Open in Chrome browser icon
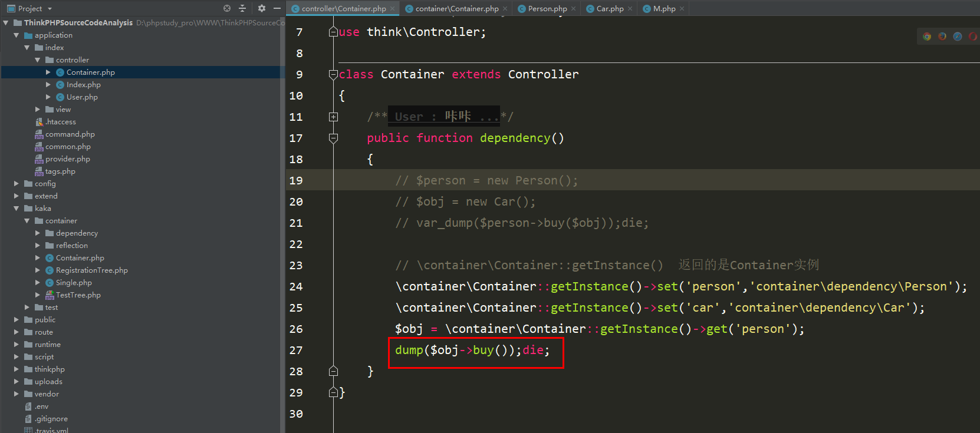 click(927, 37)
